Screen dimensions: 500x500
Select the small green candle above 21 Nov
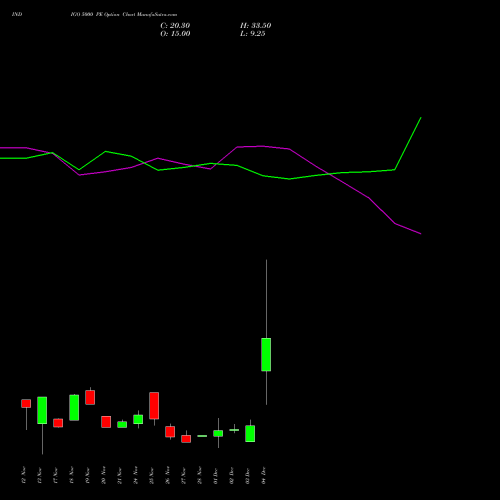pyautogui.click(x=122, y=424)
